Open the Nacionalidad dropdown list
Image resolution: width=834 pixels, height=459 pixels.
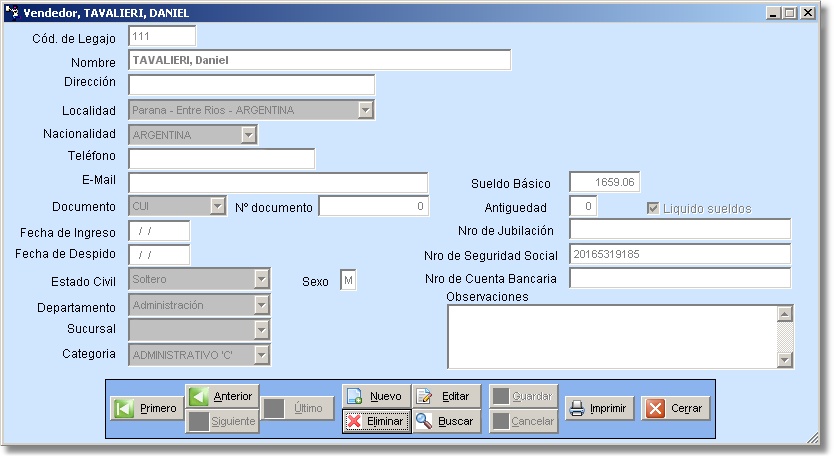coord(249,135)
